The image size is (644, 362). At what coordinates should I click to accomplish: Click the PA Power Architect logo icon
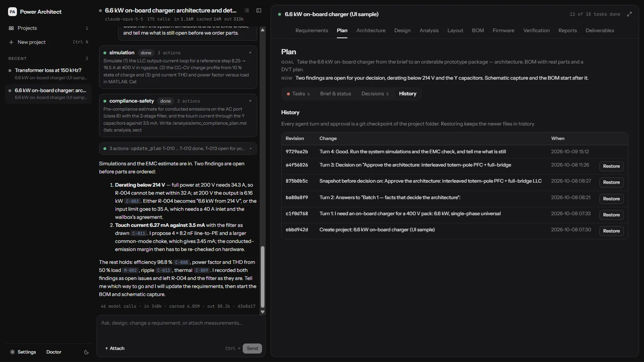click(12, 12)
